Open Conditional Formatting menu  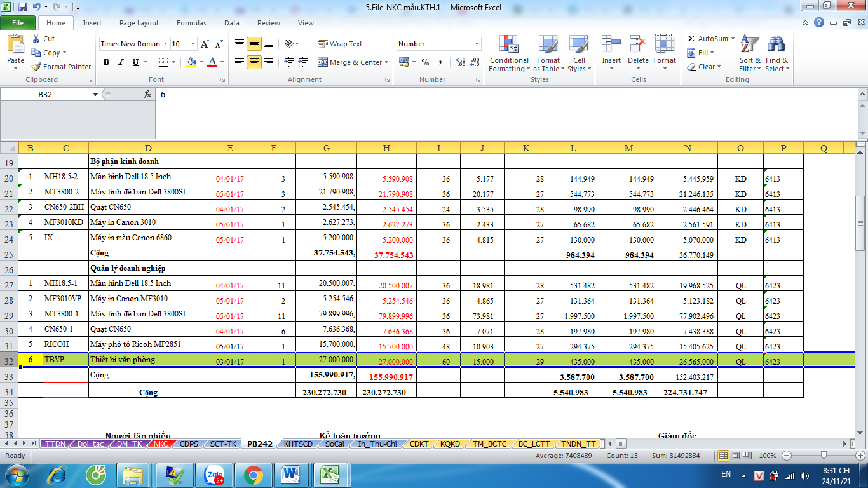508,53
